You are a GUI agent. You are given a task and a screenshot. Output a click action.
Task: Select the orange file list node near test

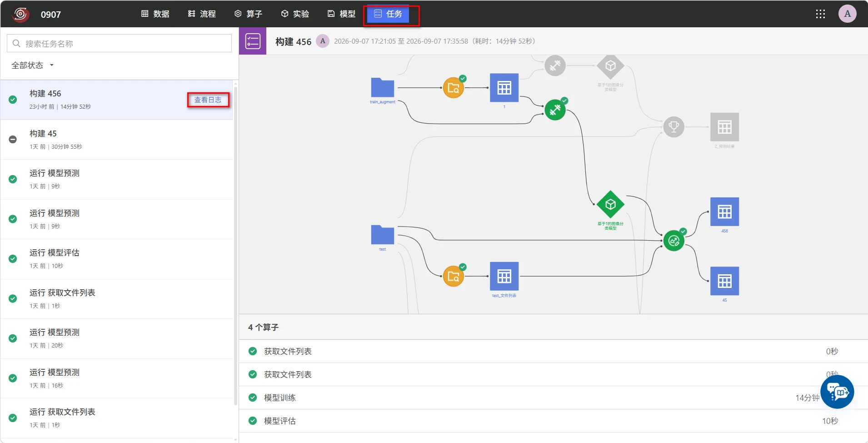coord(454,276)
